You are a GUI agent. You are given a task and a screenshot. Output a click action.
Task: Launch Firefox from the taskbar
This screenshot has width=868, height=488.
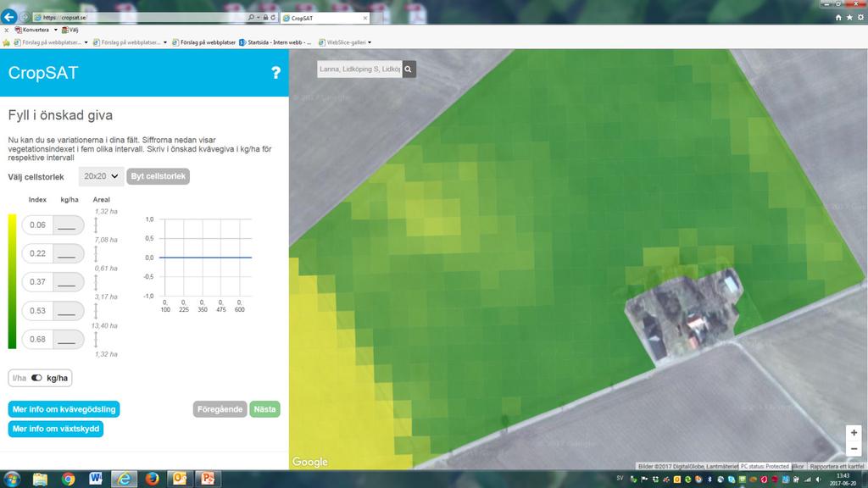pos(152,479)
